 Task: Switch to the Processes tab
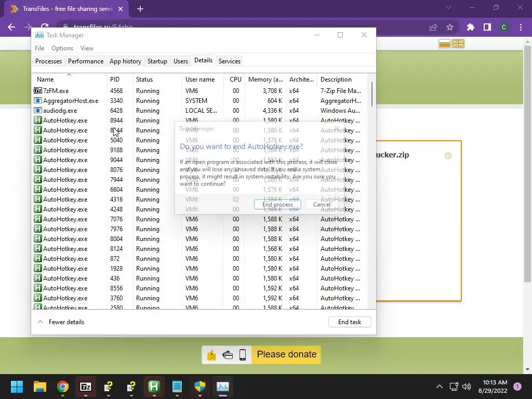pos(48,61)
